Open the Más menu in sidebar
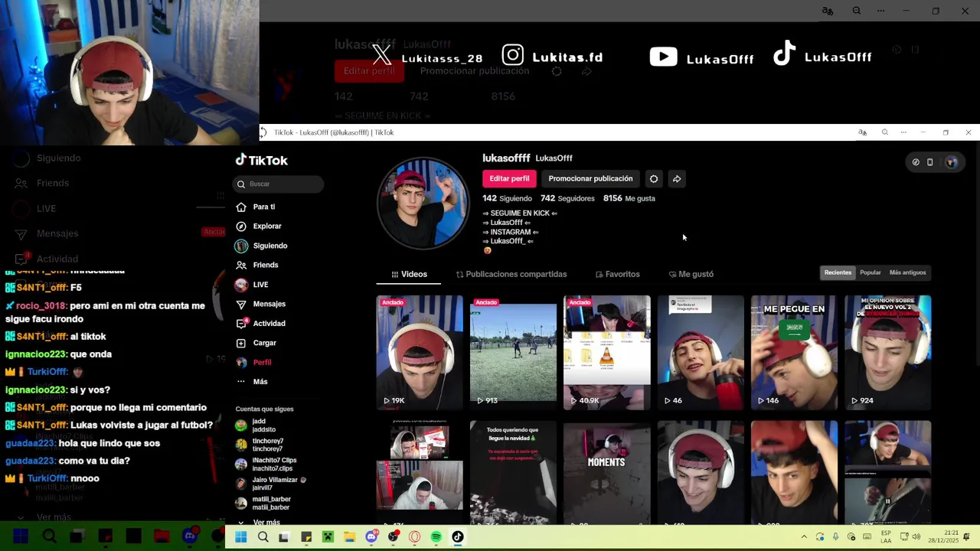 [x=252, y=381]
